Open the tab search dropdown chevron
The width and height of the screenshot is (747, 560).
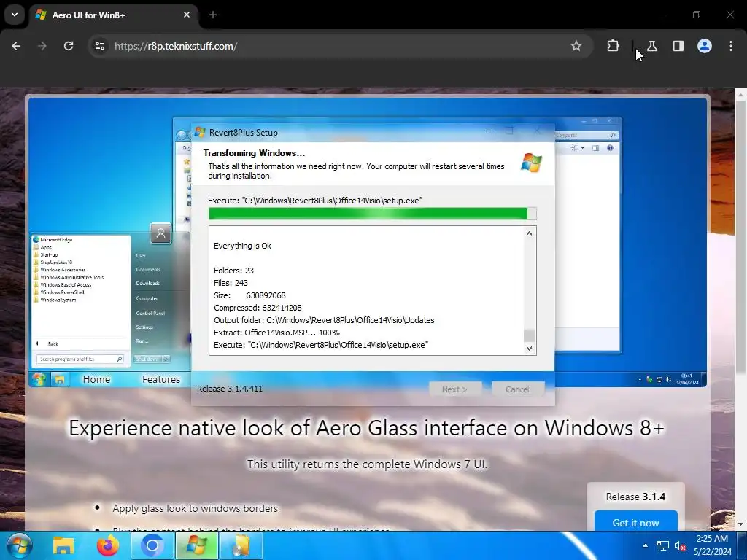point(15,15)
